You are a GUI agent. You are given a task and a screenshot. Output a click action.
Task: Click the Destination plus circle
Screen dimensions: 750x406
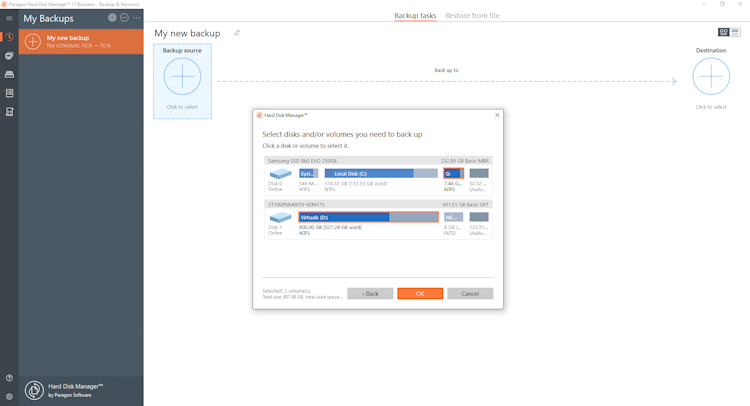click(x=711, y=77)
